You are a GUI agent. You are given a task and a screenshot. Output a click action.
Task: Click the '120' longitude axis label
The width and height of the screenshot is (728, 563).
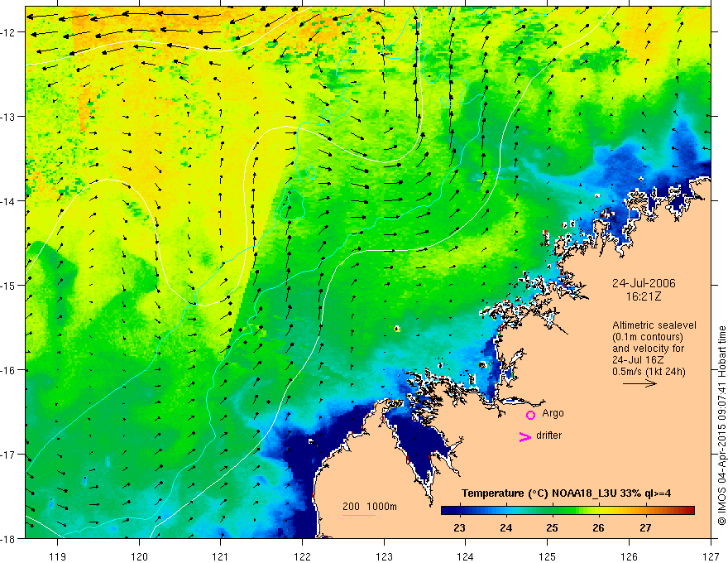coord(139,556)
